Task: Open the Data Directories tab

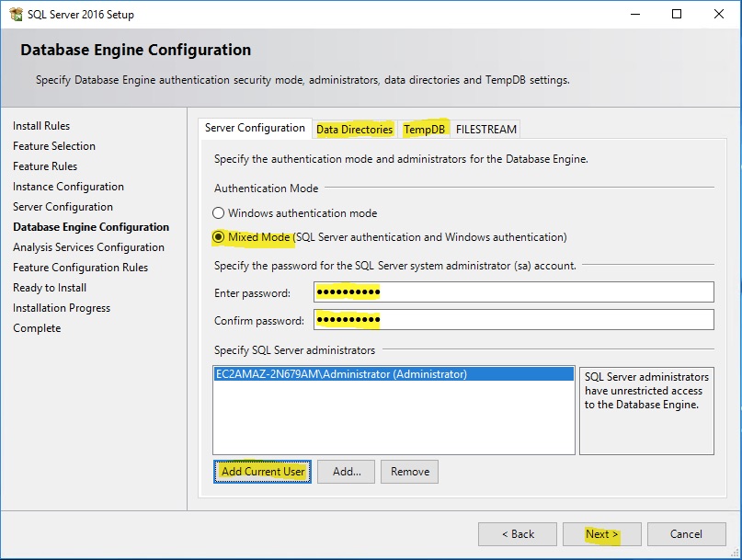Action: [x=354, y=130]
